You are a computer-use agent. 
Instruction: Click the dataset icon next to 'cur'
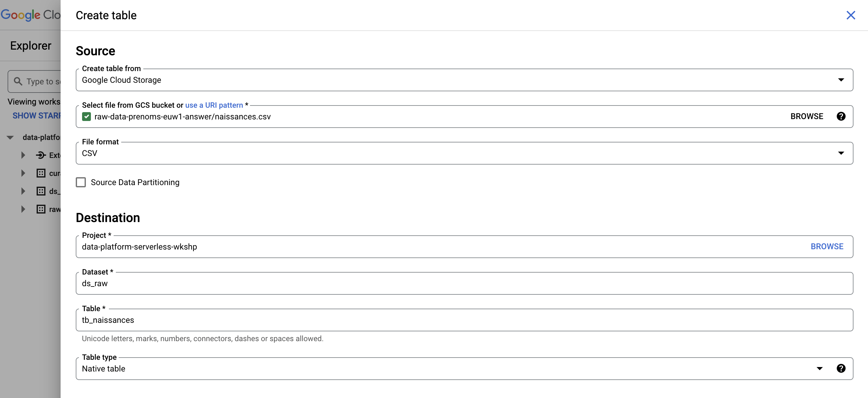tap(41, 173)
